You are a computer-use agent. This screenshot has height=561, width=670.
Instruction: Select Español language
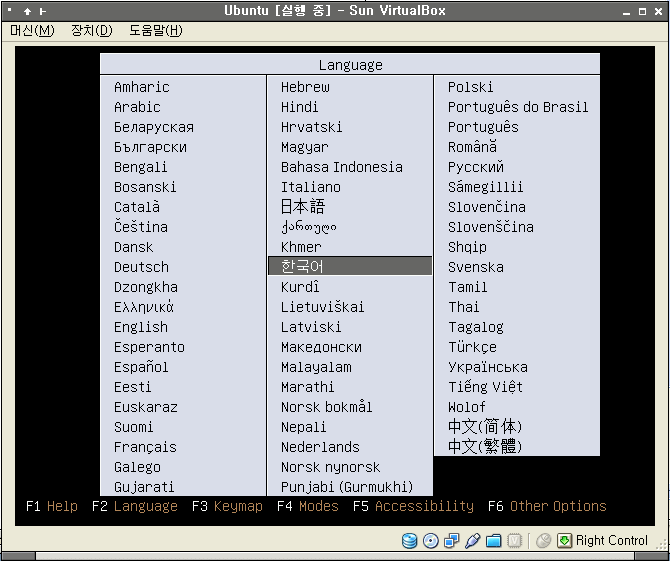pos(141,367)
